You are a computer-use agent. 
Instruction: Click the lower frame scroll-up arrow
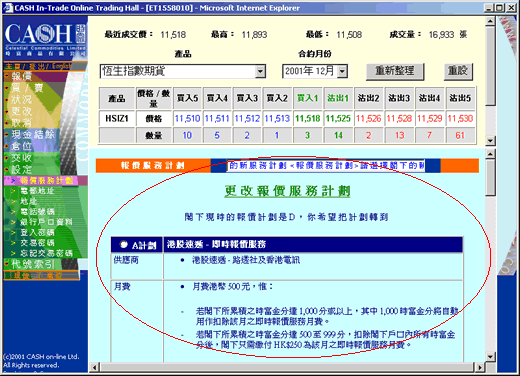pos(490,154)
